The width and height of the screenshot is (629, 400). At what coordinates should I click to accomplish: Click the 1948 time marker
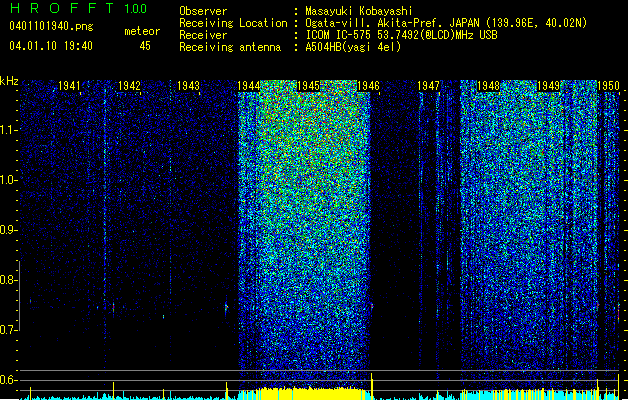tap(488, 86)
